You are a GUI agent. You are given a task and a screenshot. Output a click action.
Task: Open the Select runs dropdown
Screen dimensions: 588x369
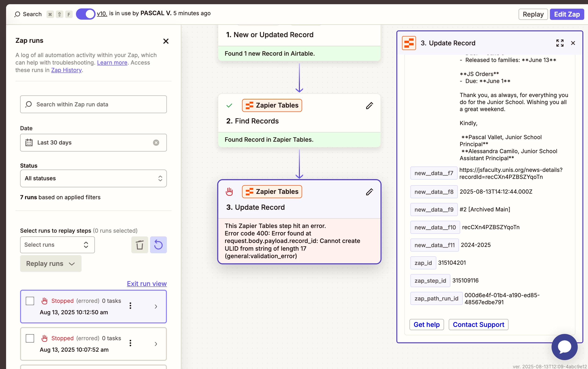57,245
